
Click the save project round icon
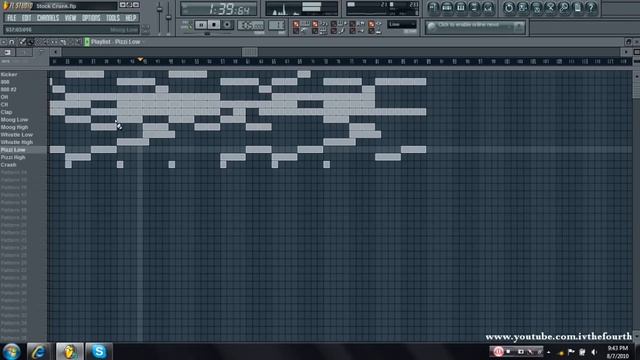point(522,7)
